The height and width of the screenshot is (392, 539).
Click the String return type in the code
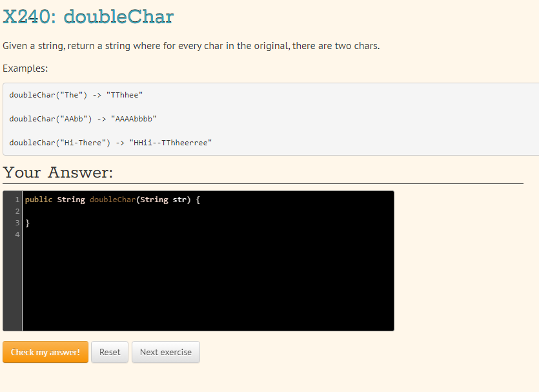click(x=70, y=199)
